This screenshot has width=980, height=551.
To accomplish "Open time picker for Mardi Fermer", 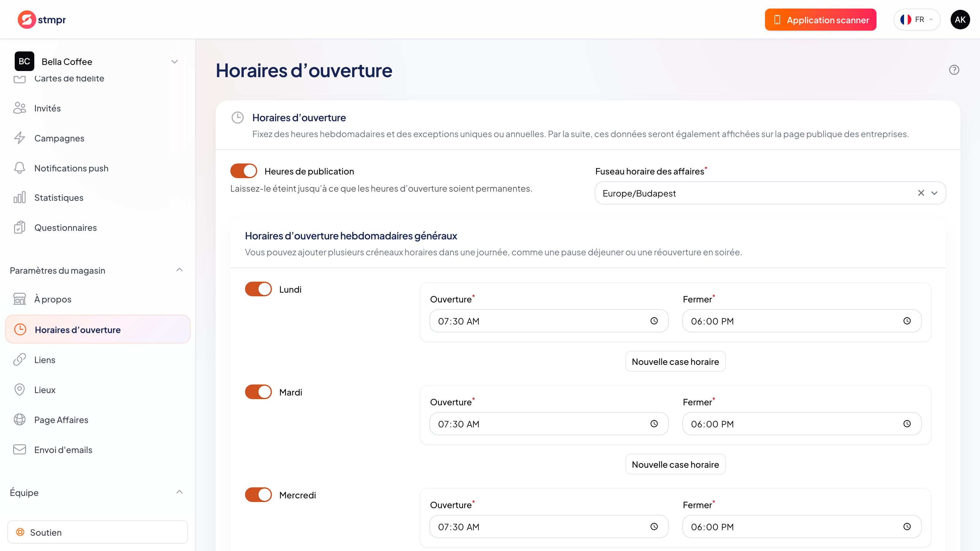I will tap(907, 424).
